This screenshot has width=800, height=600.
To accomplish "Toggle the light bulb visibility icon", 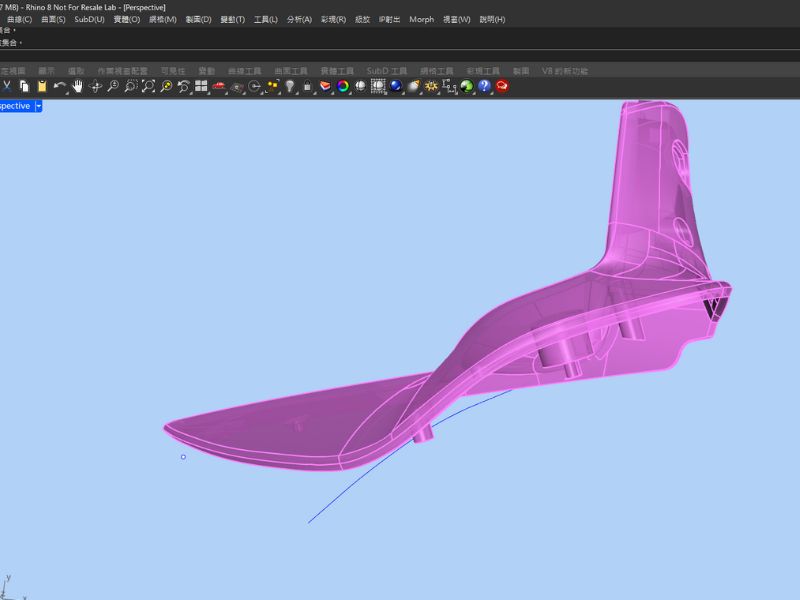I will click(x=290, y=87).
